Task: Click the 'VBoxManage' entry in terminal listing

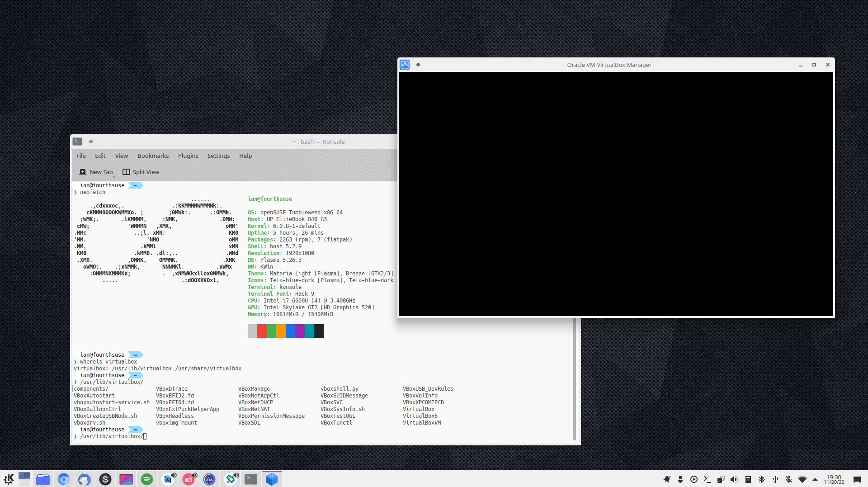Action: (254, 389)
